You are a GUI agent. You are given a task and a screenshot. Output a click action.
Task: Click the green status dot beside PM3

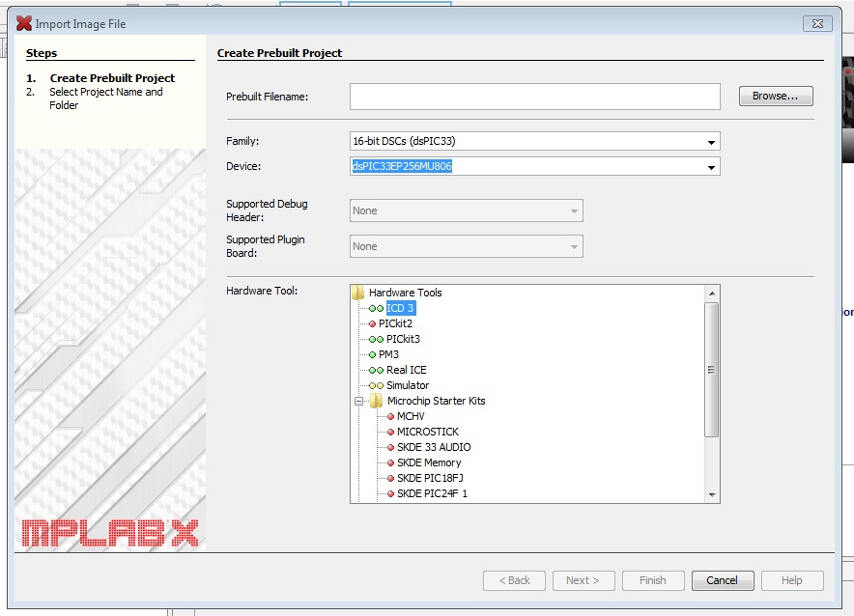pos(373,354)
